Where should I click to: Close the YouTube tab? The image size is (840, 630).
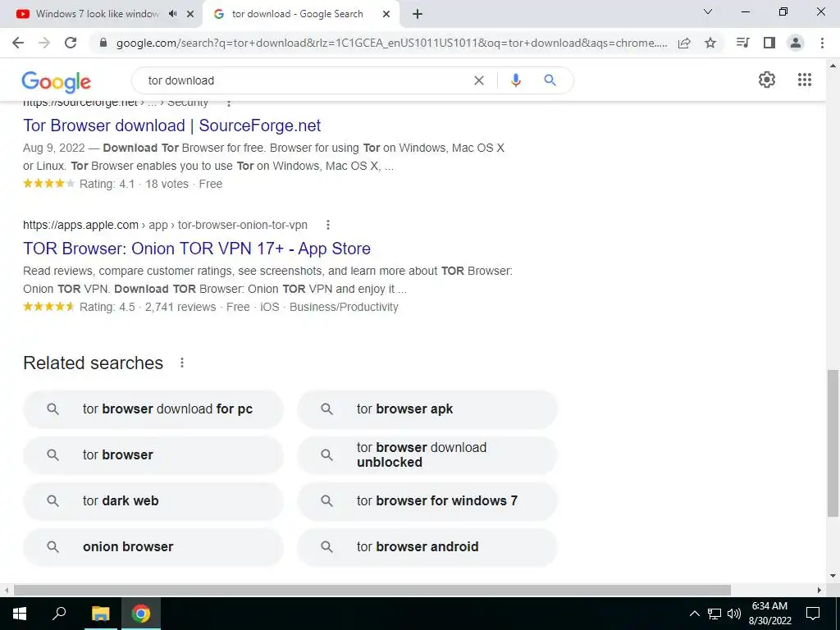pos(190,14)
